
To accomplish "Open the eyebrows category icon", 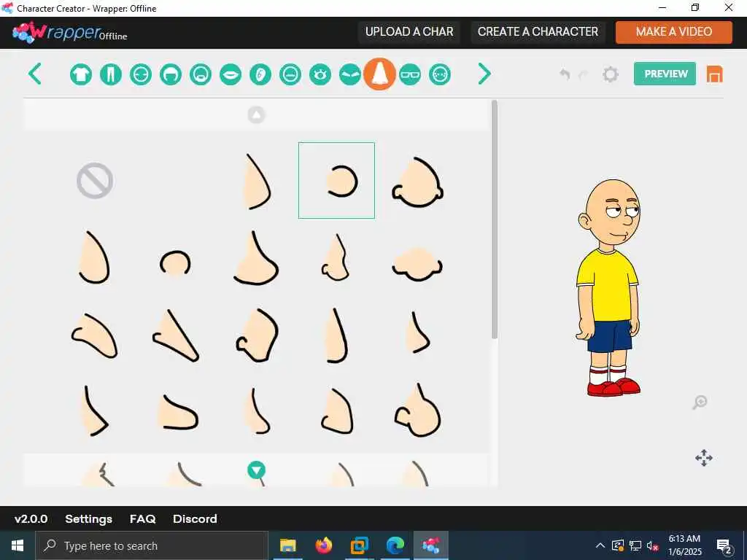I will click(350, 75).
